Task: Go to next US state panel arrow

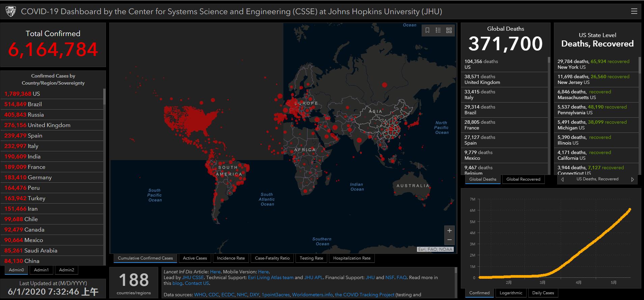Action: pyautogui.click(x=632, y=179)
